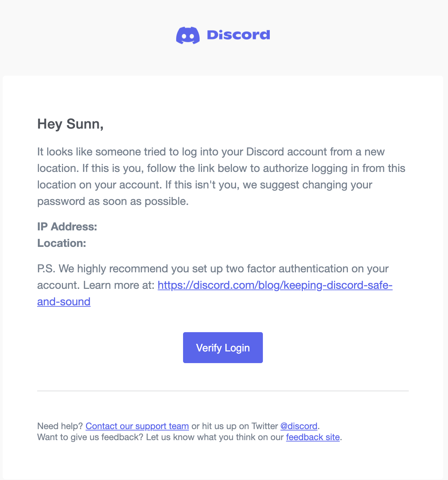Screen dimensions: 448x480
Task: Click the Need help footer text
Action: coord(61,426)
